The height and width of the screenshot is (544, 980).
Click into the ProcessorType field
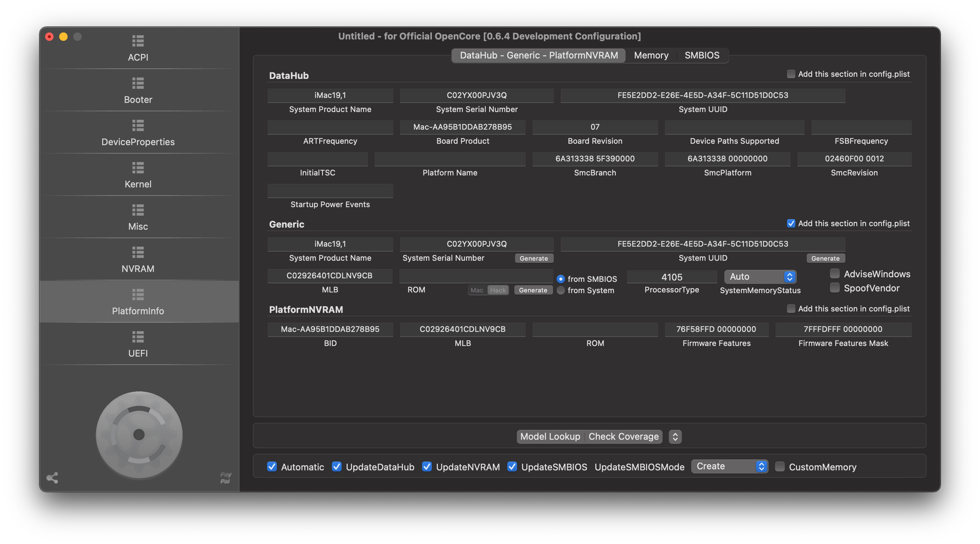671,277
